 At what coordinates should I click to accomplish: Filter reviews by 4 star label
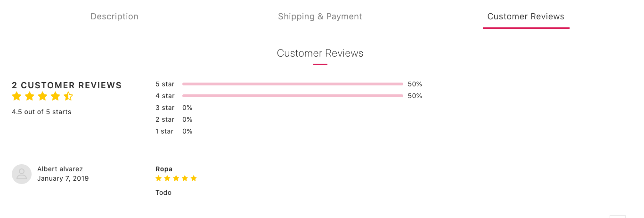(x=165, y=96)
